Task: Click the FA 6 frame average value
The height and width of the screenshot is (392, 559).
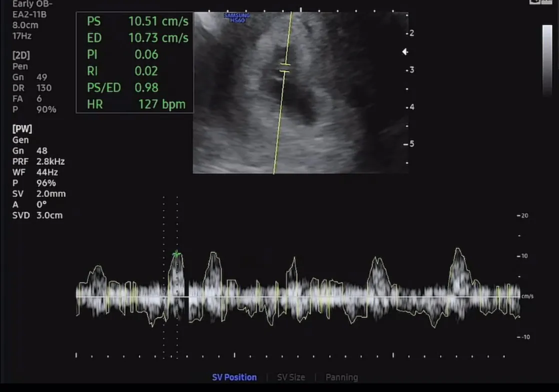Action: tap(39, 98)
